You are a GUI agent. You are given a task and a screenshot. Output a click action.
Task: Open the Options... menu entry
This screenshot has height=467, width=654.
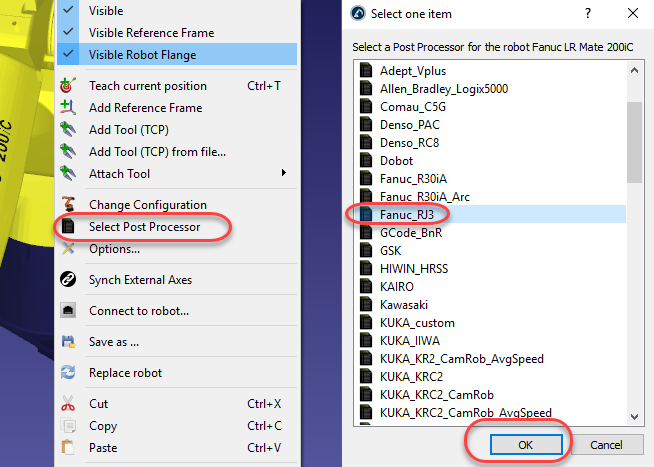tap(114, 249)
